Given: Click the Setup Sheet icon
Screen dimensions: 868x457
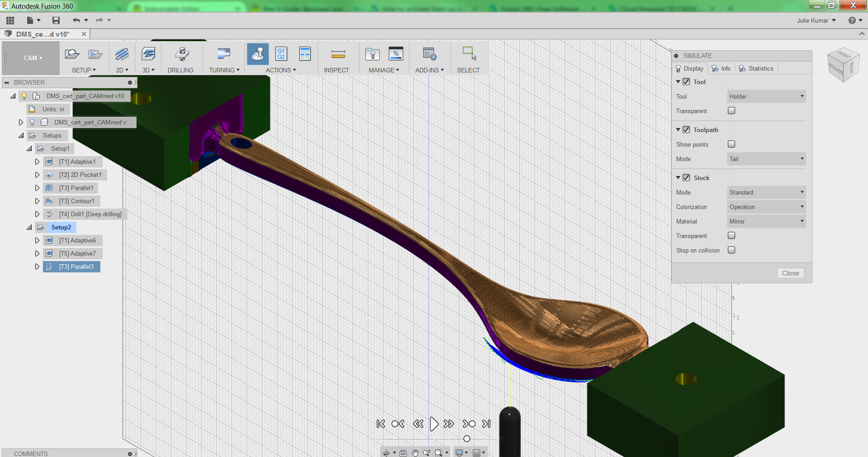Looking at the screenshot, I should pyautogui.click(x=305, y=54).
